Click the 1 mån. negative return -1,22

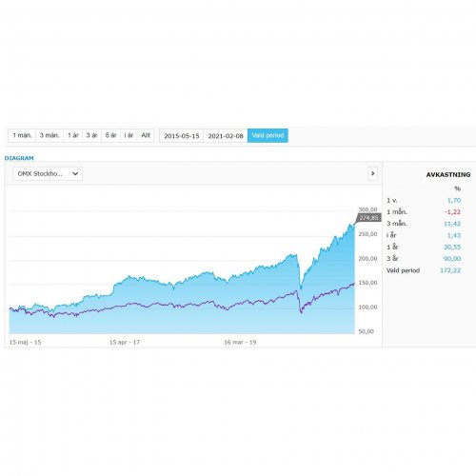[452, 212]
